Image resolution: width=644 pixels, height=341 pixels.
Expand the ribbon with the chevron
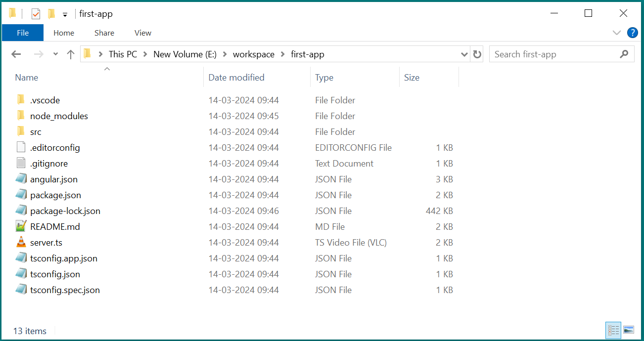coord(616,33)
